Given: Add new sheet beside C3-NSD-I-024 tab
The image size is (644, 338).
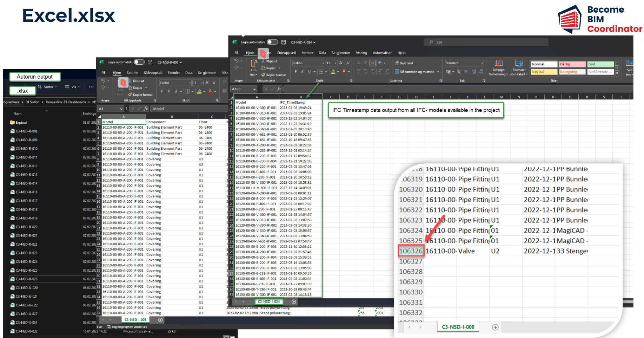Looking at the screenshot, I should click(294, 301).
